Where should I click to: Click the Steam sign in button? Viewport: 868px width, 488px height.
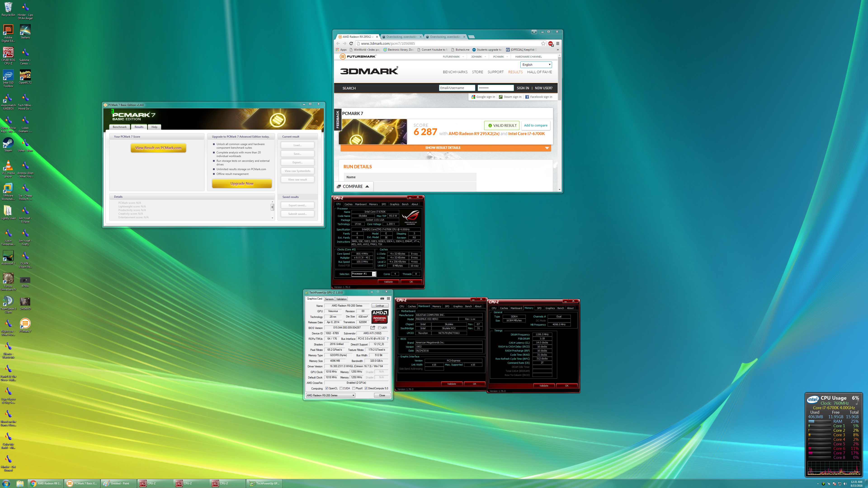coord(510,97)
